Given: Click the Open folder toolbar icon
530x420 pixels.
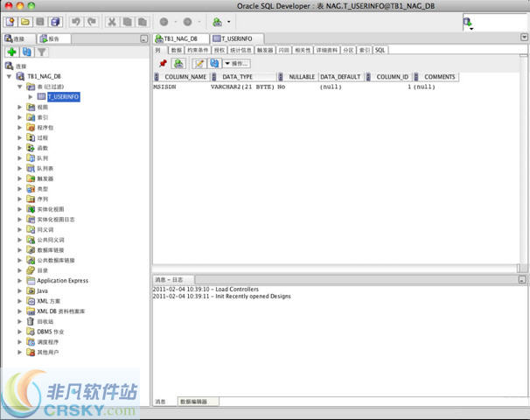Looking at the screenshot, I should coord(25,22).
